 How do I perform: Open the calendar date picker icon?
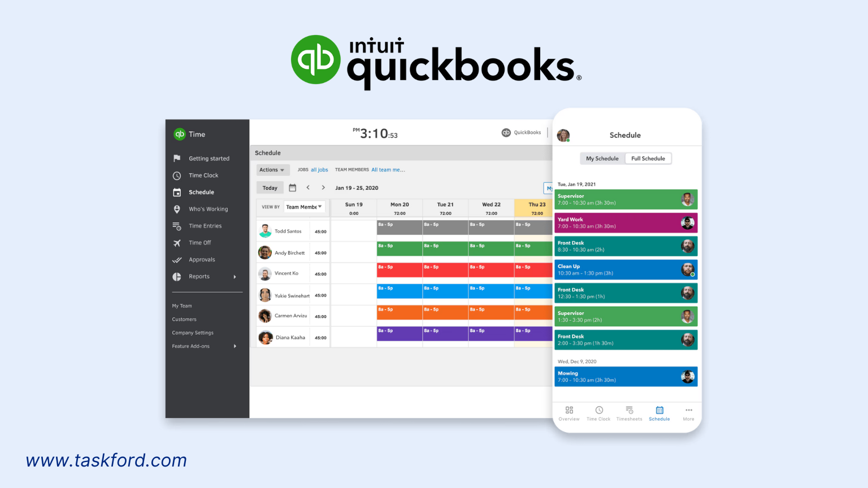293,188
